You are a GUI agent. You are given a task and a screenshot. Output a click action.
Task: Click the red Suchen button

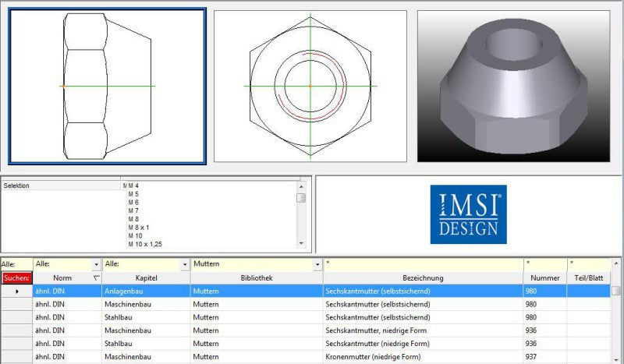16,278
